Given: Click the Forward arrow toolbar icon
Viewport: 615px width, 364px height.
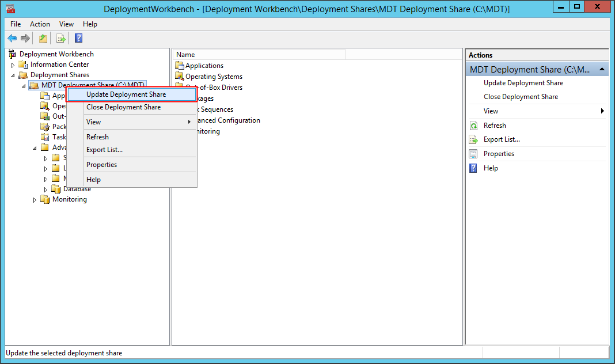Looking at the screenshot, I should pos(25,39).
